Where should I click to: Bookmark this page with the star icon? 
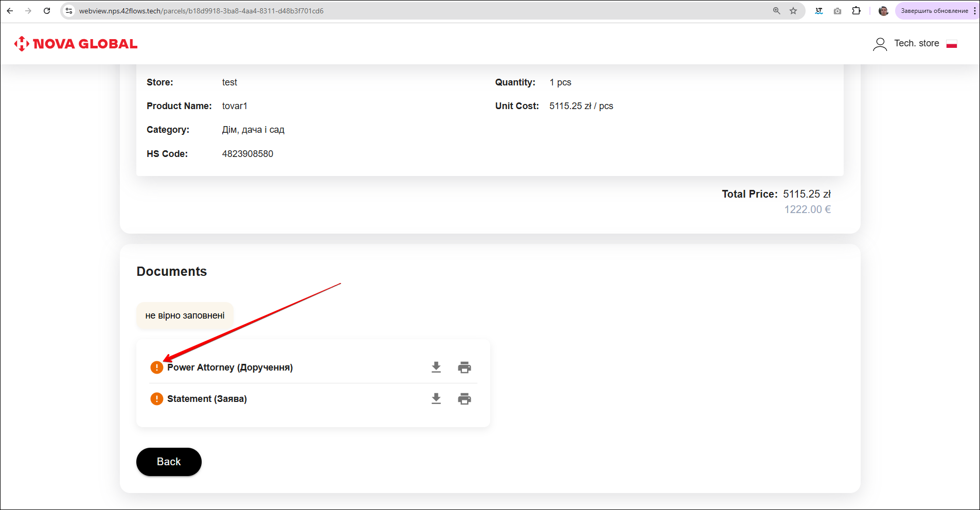(793, 11)
